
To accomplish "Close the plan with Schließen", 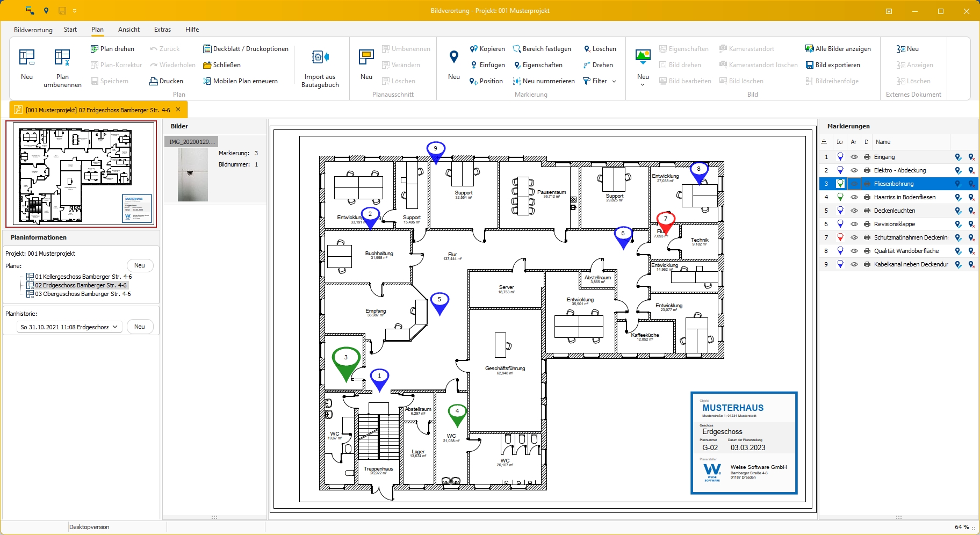I will click(x=221, y=65).
